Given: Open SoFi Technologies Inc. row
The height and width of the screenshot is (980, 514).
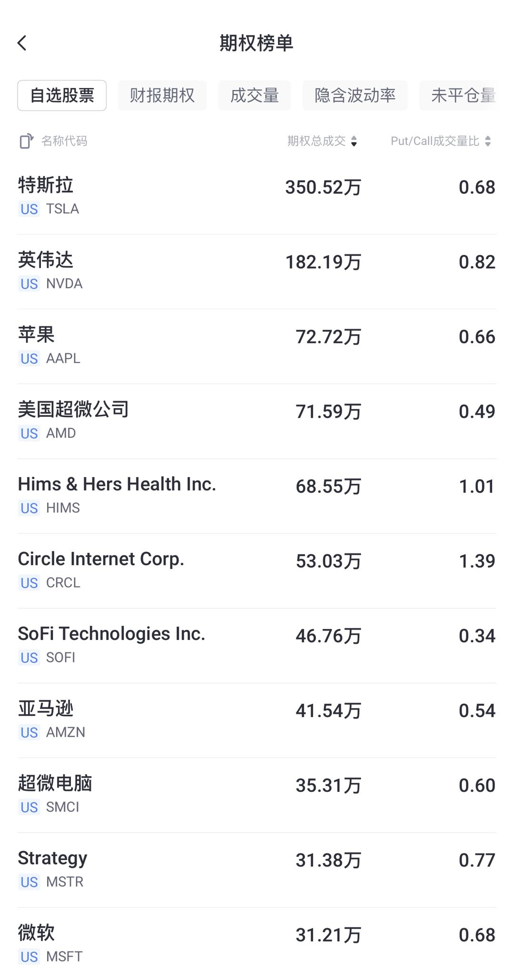Looking at the screenshot, I should click(257, 645).
